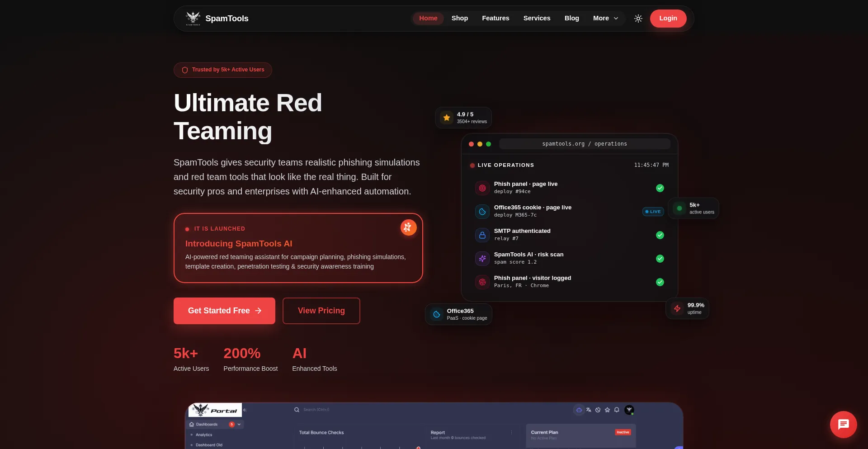868x449 pixels.
Task: Click the Login button
Action: [668, 19]
